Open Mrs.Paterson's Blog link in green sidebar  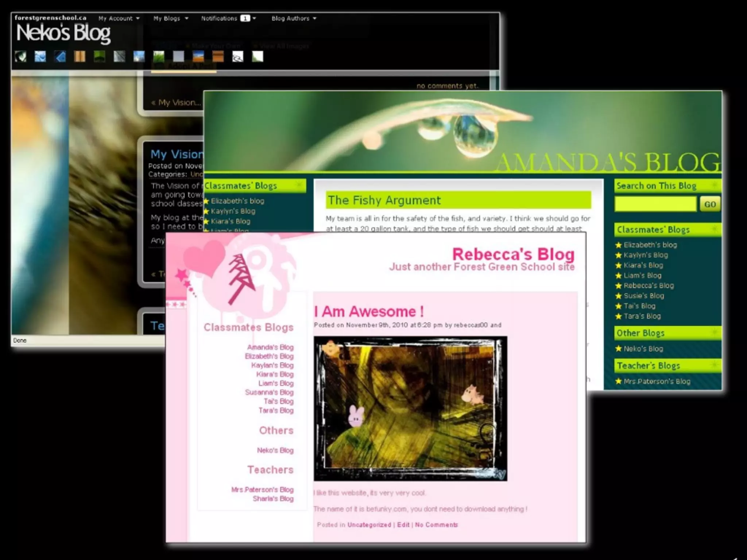657,381
